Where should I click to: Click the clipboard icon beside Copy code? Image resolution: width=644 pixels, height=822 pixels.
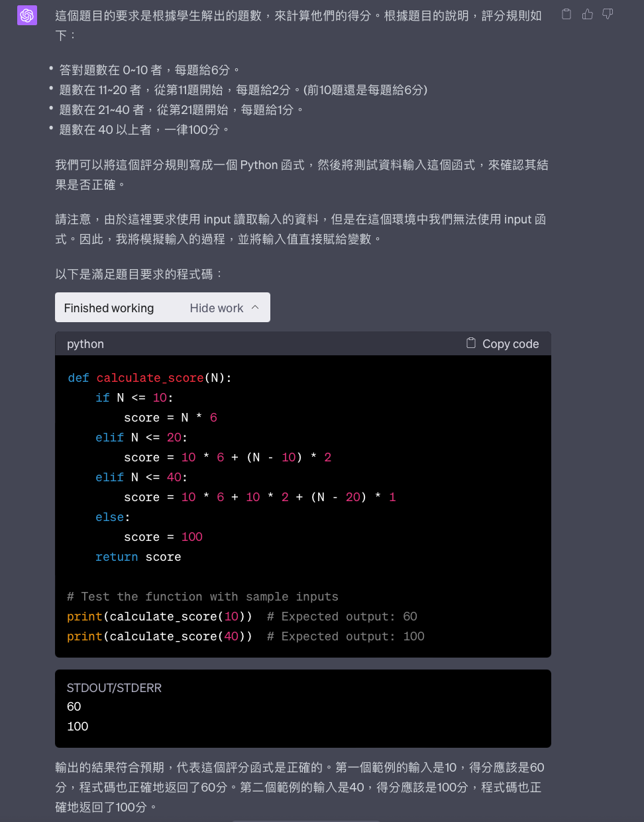[470, 342]
